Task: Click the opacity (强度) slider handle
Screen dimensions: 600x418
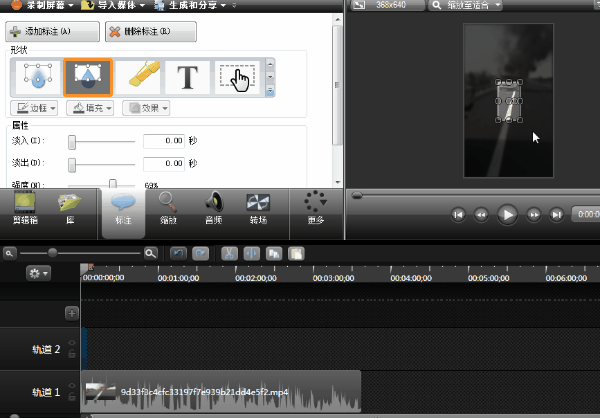Action: pos(112,184)
